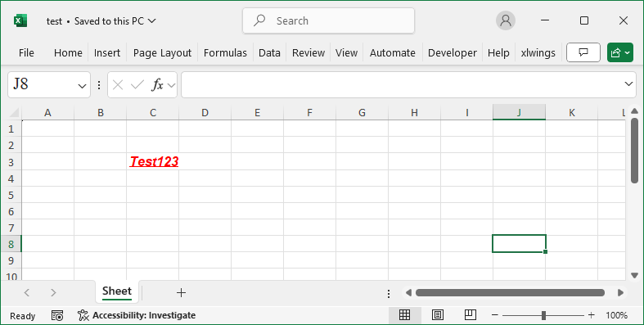
Task: Select the Sheet worksheet tab
Action: [117, 291]
